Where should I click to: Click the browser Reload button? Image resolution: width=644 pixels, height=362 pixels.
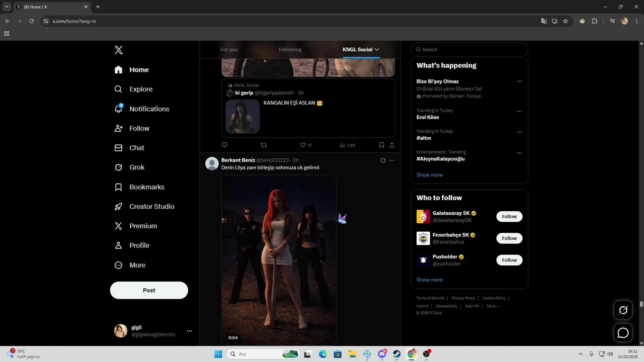(x=31, y=21)
